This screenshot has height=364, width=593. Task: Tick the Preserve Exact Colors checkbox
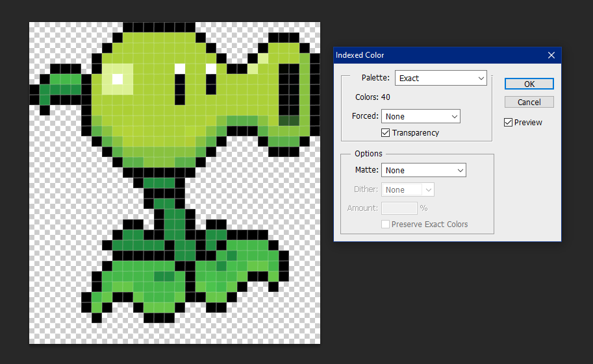[385, 224]
